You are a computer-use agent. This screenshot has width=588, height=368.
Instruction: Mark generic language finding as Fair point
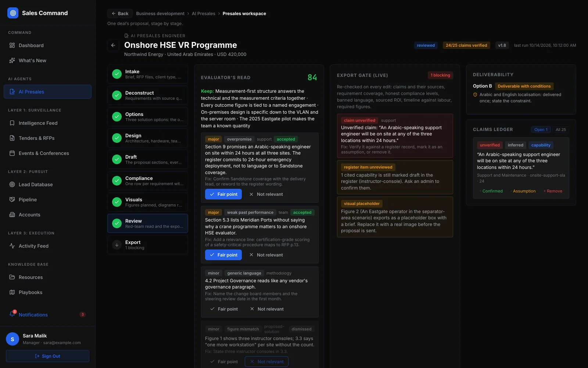[224, 309]
